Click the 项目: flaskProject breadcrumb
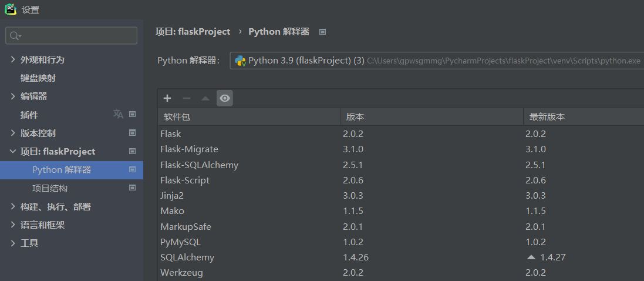The image size is (644, 281). click(193, 32)
